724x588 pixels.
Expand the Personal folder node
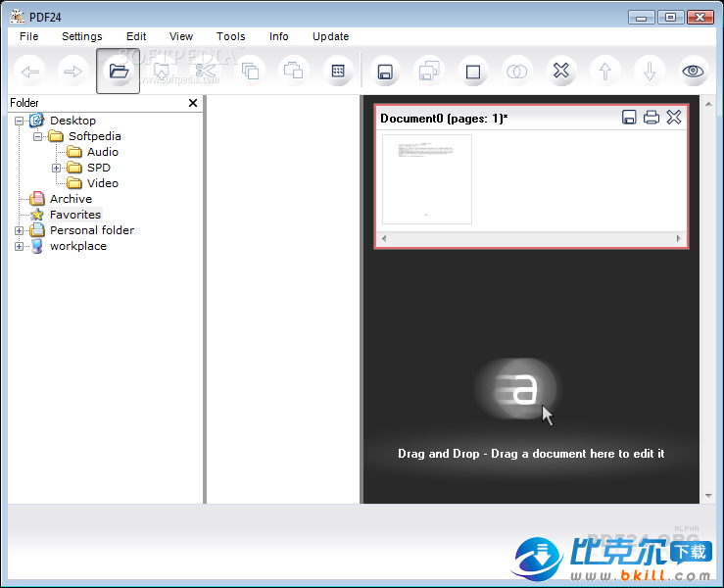pos(20,230)
